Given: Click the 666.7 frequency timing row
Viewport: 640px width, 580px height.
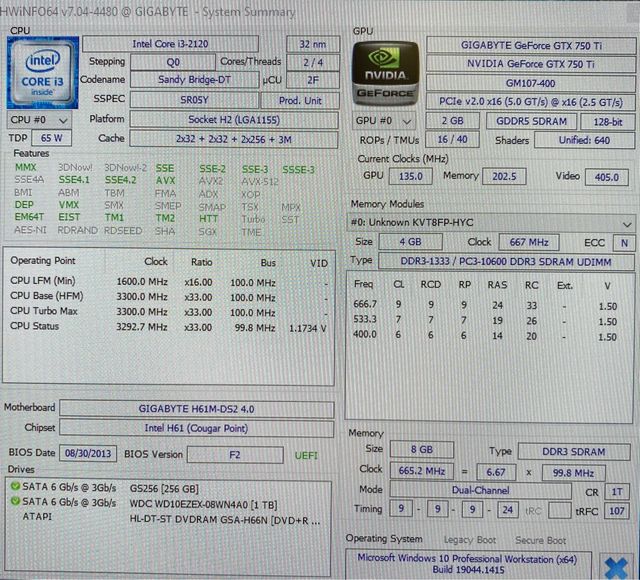Looking at the screenshot, I should [x=486, y=305].
